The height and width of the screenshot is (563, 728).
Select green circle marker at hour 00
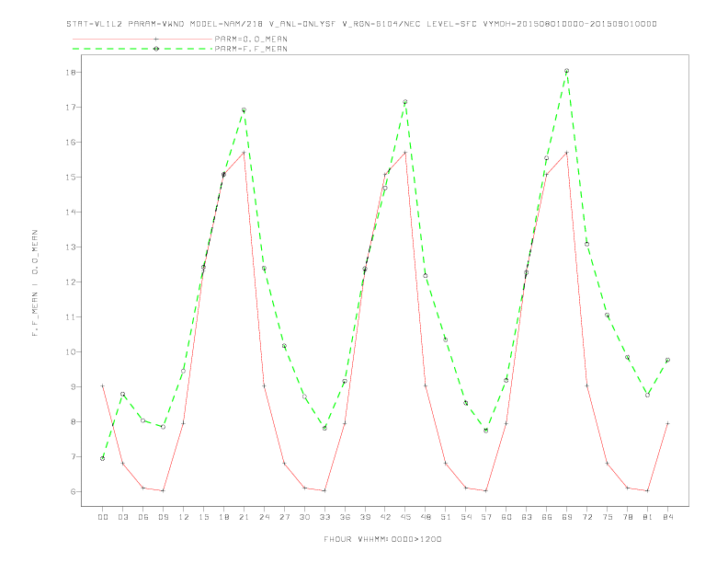coord(103,458)
